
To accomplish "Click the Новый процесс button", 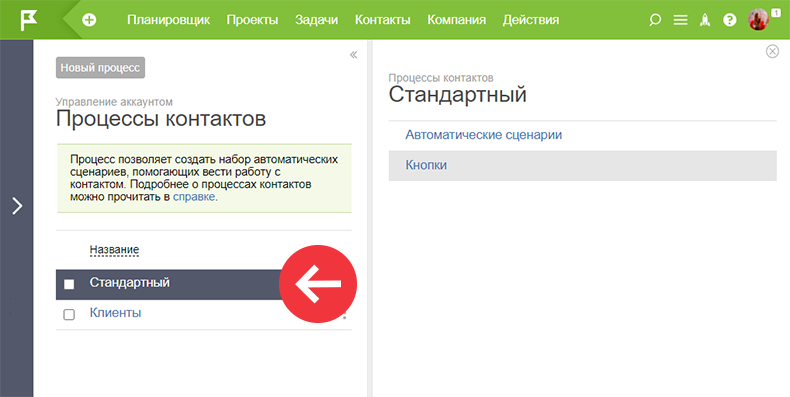I will (x=100, y=68).
